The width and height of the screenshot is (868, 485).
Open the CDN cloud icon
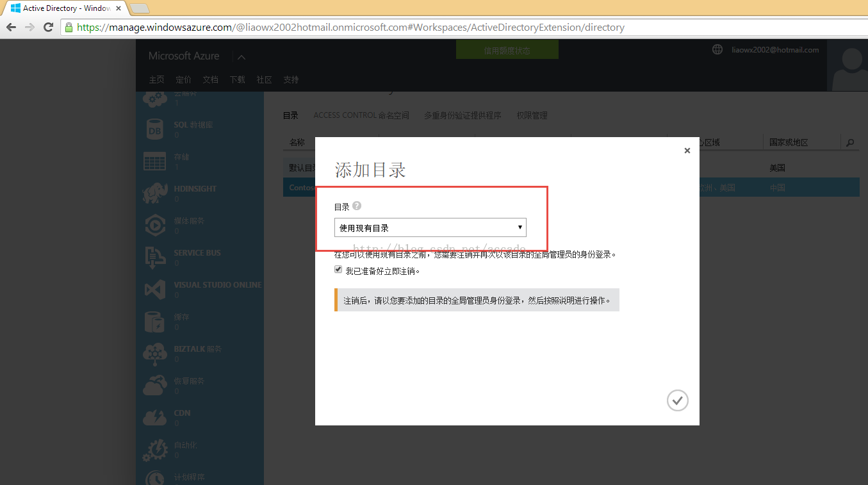pos(154,418)
